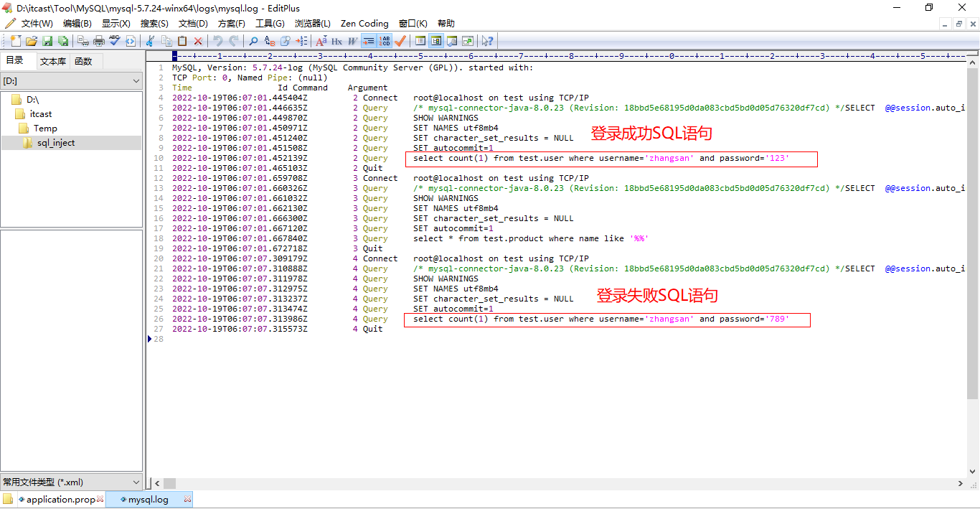Open the 窗口(K) menu

click(413, 24)
